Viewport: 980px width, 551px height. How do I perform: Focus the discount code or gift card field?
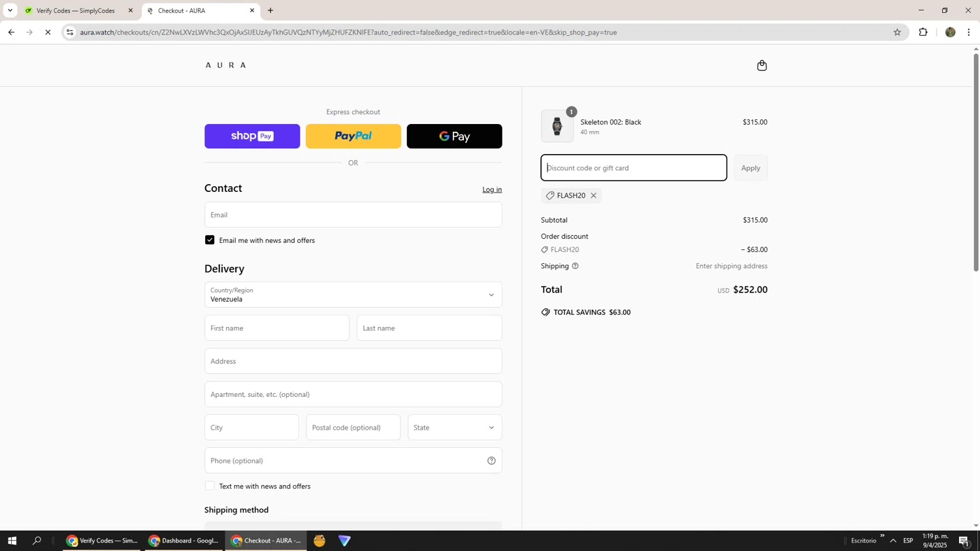tap(634, 168)
